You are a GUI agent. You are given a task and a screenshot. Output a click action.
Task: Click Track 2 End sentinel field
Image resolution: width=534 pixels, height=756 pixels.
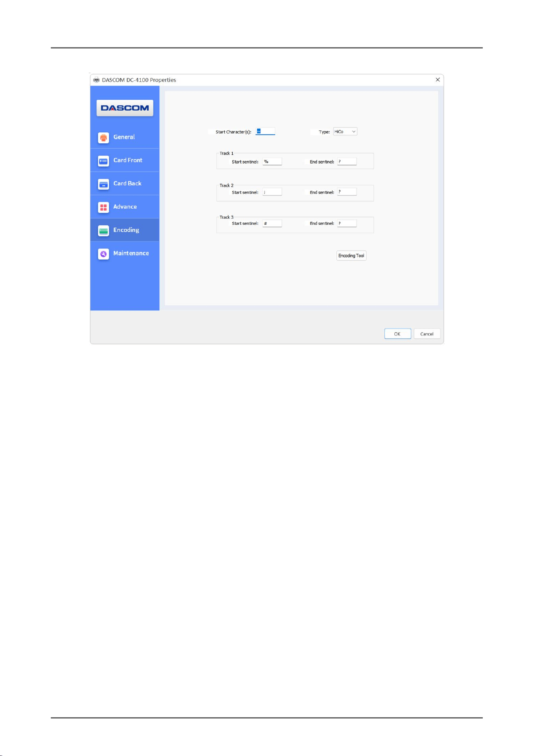[347, 192]
